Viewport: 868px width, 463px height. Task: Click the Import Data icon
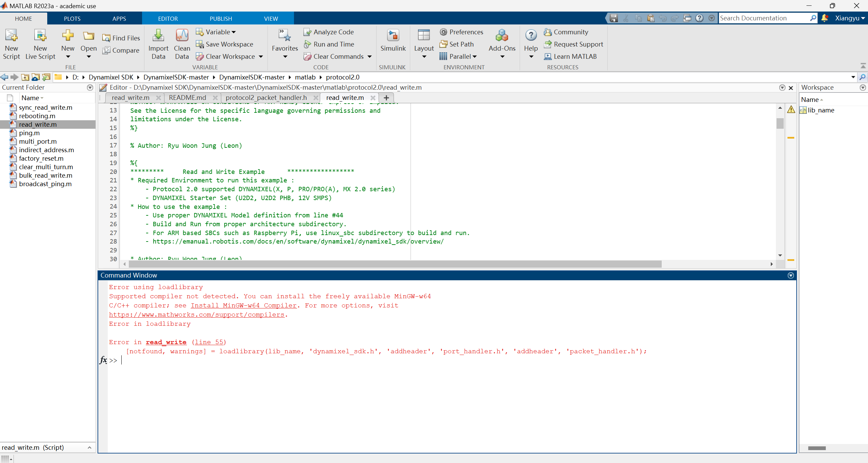[158, 35]
